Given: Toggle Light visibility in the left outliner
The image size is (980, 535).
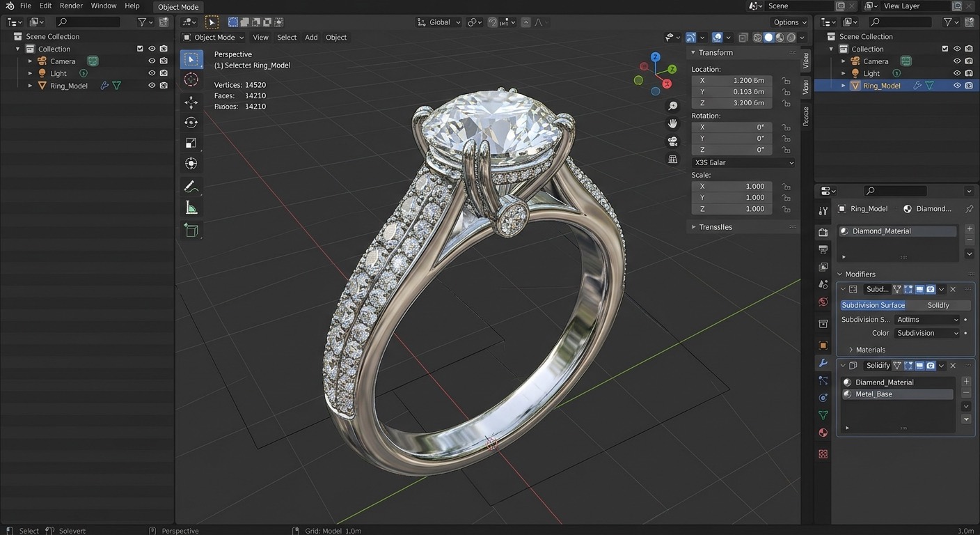Looking at the screenshot, I should [x=152, y=73].
